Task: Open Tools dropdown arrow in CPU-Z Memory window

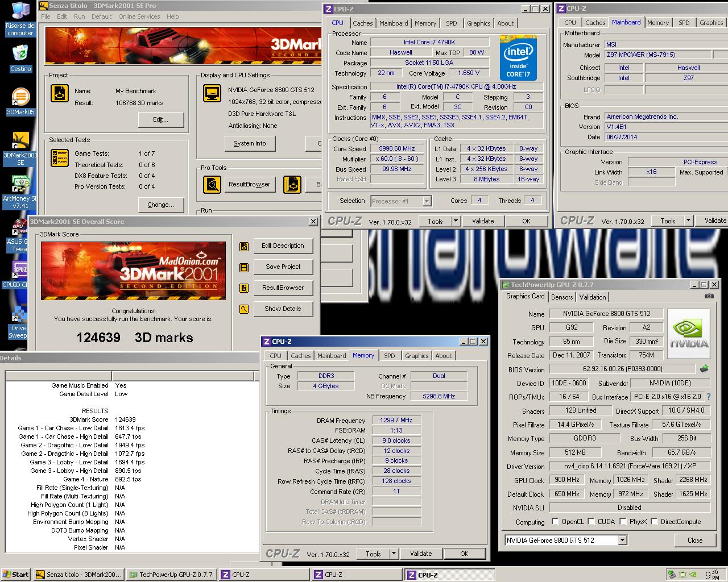Action: coord(393,554)
